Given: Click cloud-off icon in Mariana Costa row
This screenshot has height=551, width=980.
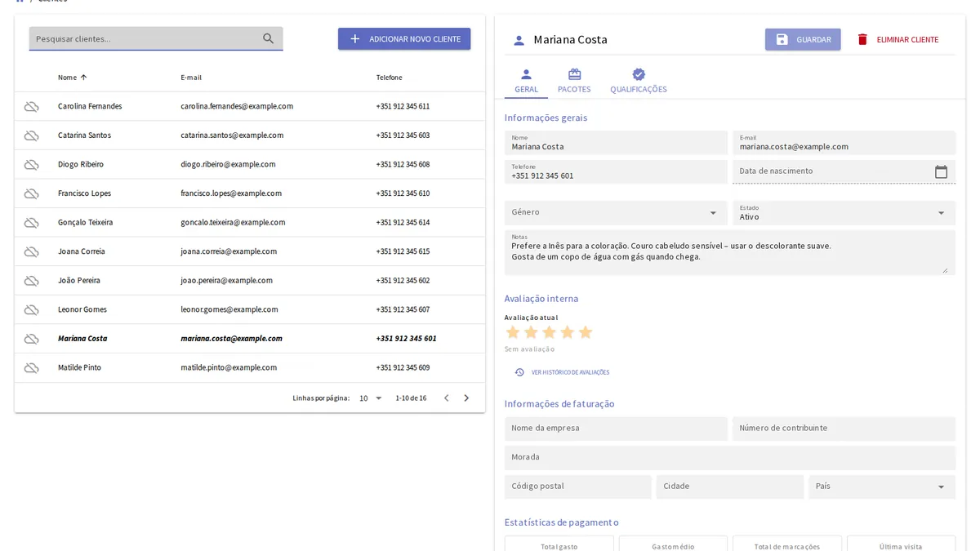Looking at the screenshot, I should tap(31, 339).
